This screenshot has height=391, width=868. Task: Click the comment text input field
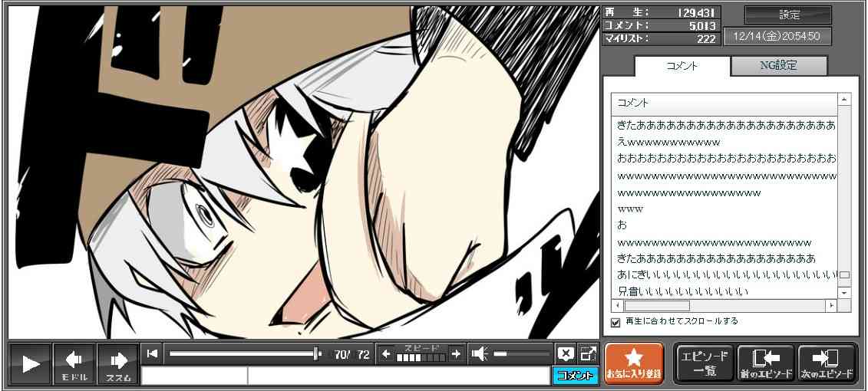[x=398, y=376]
